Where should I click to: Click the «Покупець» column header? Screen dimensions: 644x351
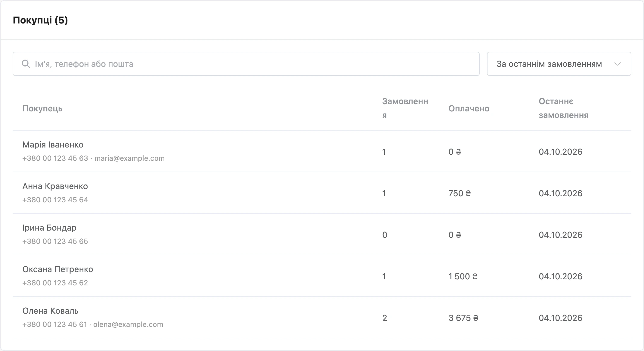click(42, 108)
